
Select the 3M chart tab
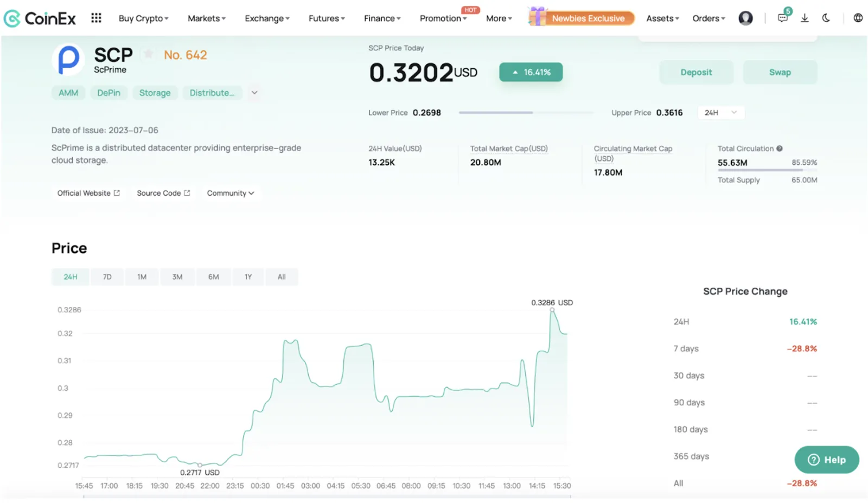coord(177,277)
